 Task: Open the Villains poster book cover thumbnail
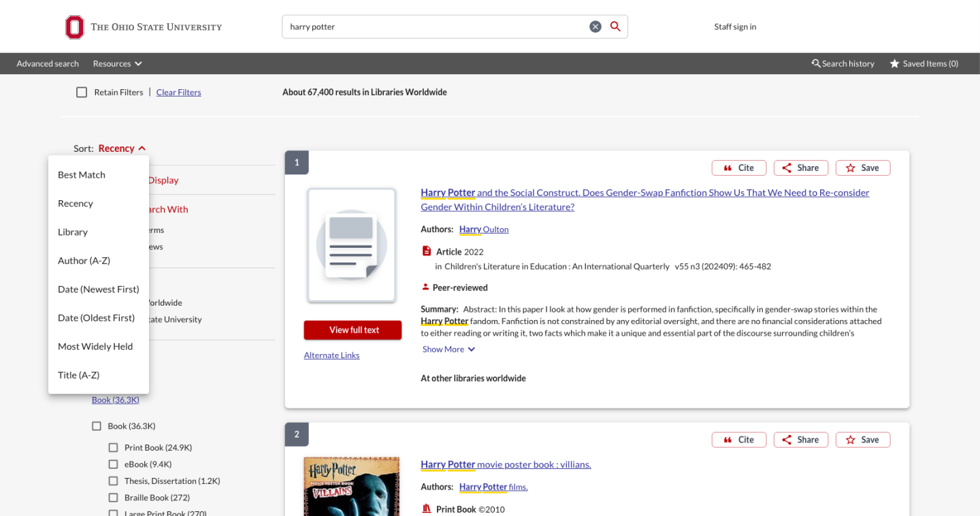tap(352, 486)
